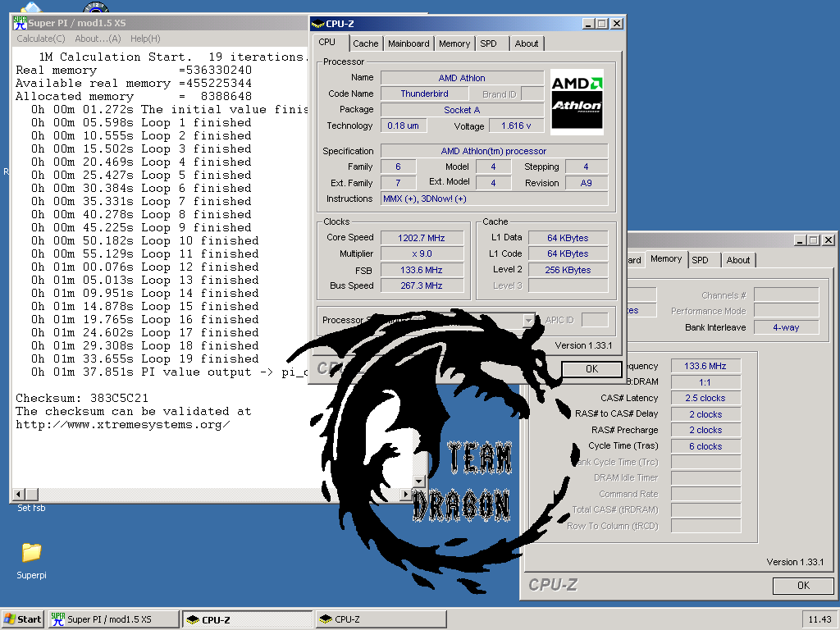Screen dimensions: 840x630
Task: Switch to the Mainboard tab in CPU-Z
Action: pyautogui.click(x=409, y=43)
